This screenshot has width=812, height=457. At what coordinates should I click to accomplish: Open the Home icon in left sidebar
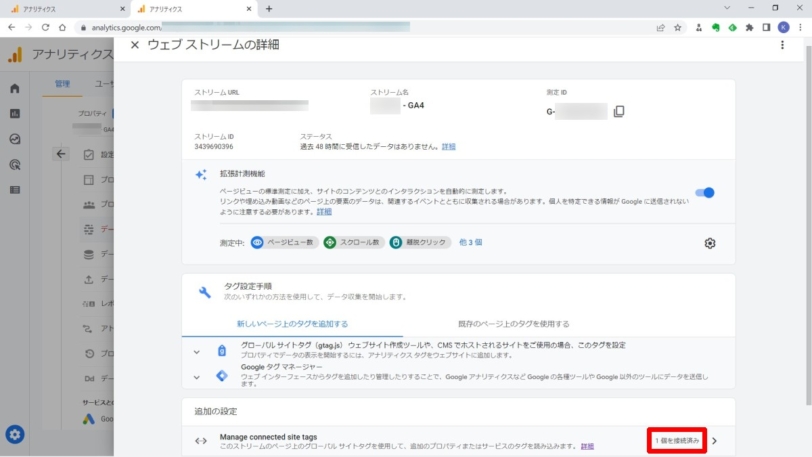point(14,89)
